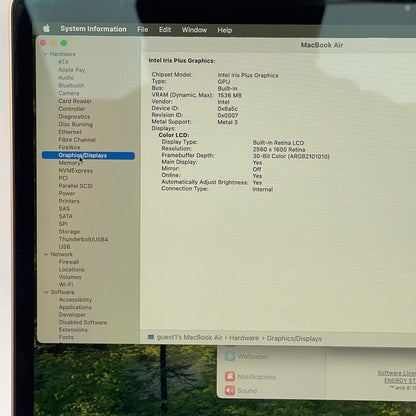
Task: Click the Wallpaper icon in settings
Action: [230, 356]
